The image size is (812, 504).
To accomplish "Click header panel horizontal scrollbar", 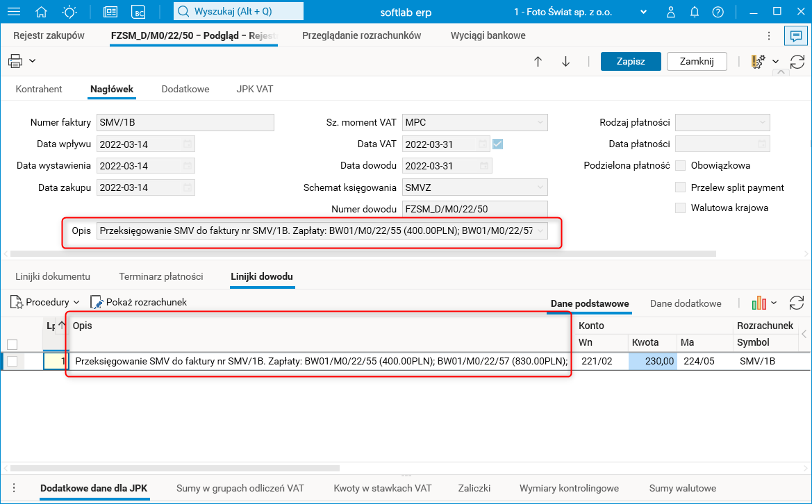I will coord(363,253).
